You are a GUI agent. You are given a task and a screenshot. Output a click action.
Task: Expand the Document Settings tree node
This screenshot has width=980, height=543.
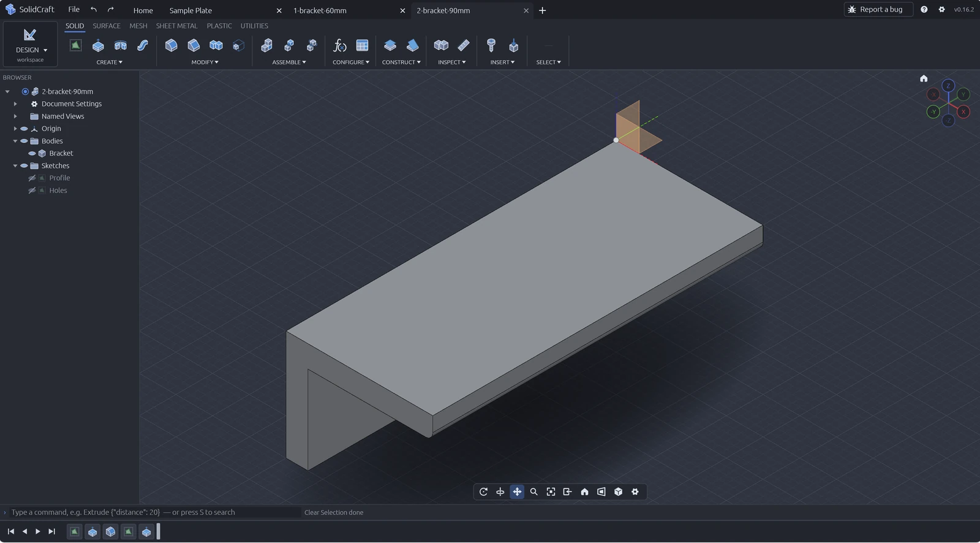[15, 104]
